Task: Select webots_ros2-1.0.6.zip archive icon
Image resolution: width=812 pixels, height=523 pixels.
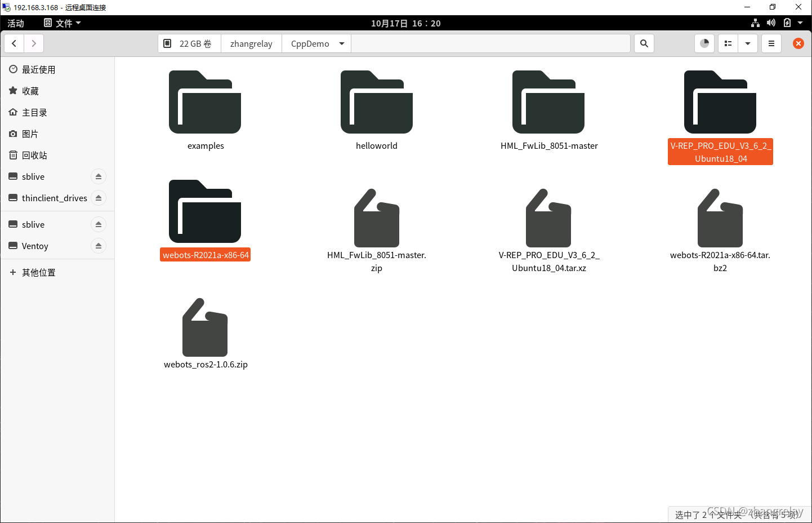Action: click(205, 327)
